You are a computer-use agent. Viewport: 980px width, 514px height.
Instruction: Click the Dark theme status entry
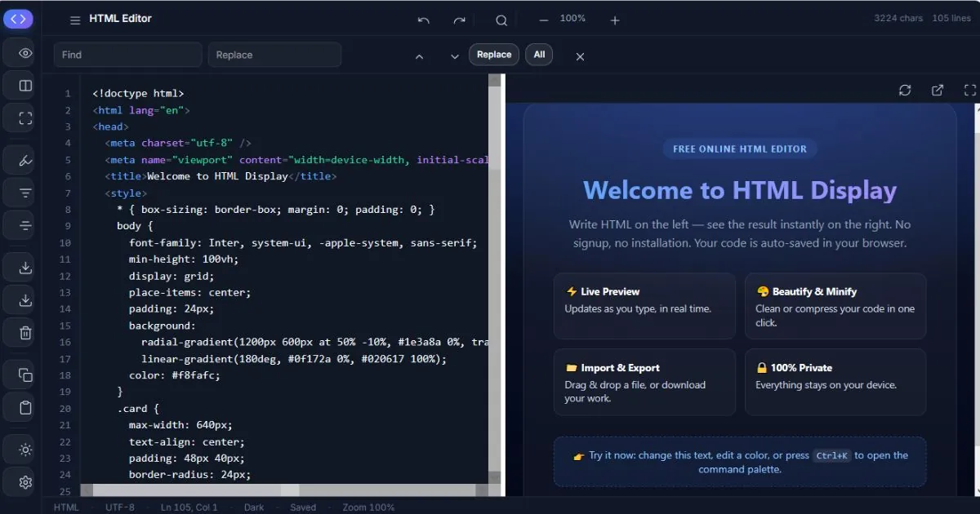(x=254, y=507)
